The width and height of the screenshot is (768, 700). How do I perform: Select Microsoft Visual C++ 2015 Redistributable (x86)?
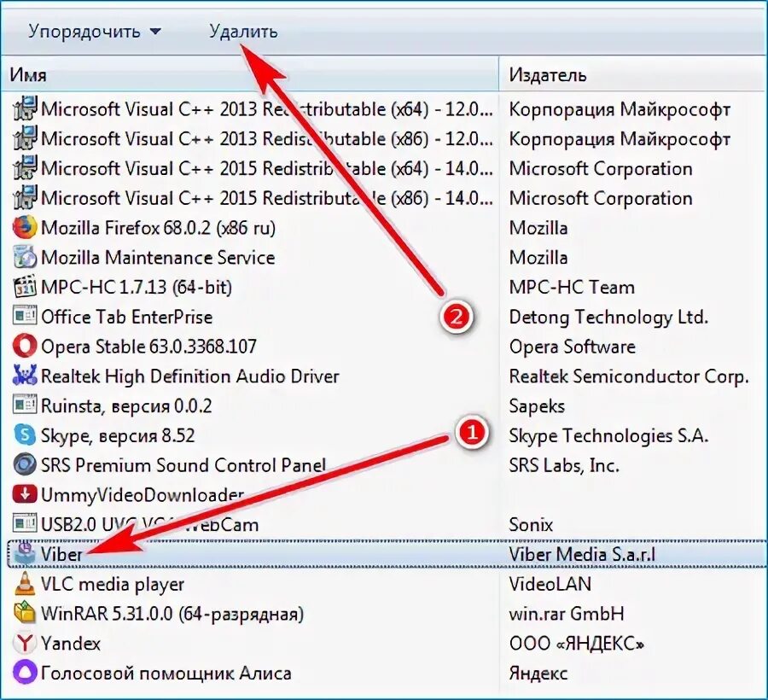[267, 198]
